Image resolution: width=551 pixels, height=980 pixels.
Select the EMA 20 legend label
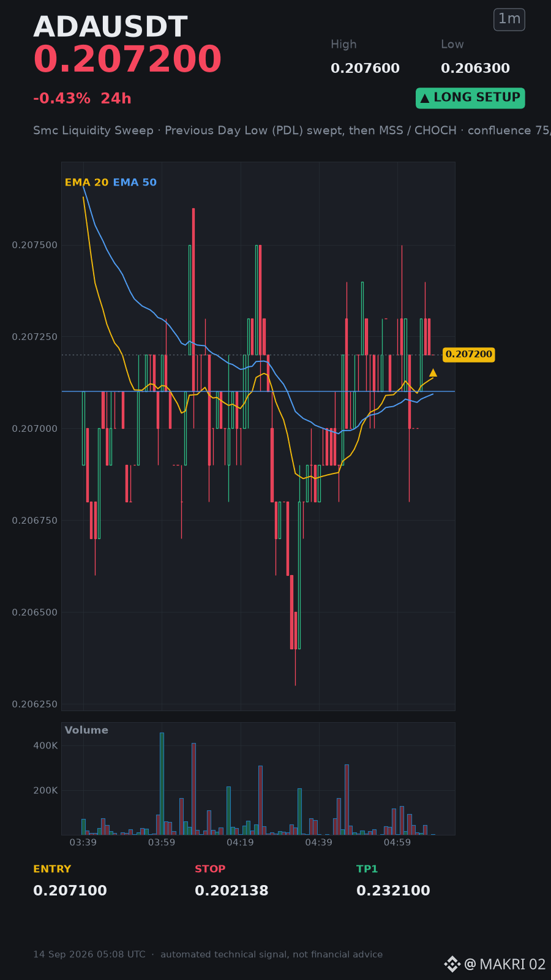point(86,183)
